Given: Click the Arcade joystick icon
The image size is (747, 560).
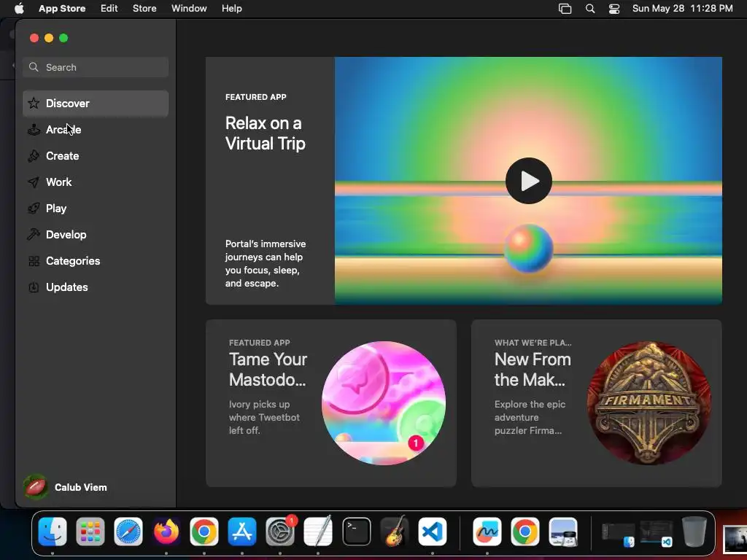Looking at the screenshot, I should 34,130.
